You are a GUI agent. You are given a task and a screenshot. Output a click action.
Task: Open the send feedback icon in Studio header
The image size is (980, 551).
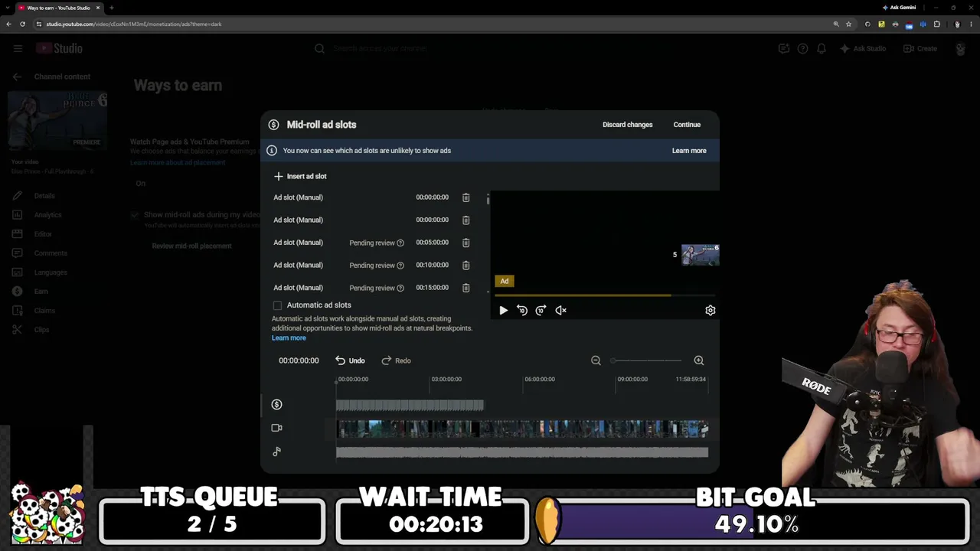[x=784, y=48]
